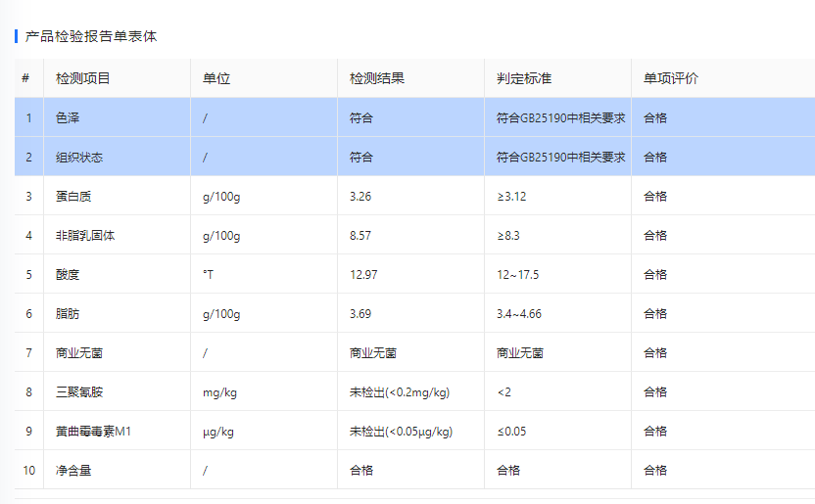
Task: Click the 检测项目 column header
Action: tap(82, 78)
